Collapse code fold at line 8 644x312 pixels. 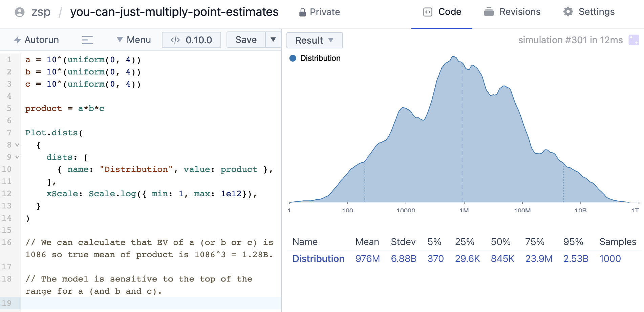pyautogui.click(x=17, y=145)
